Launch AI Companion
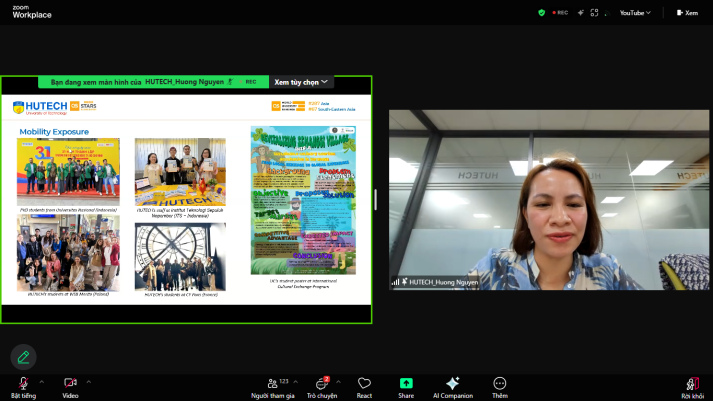 click(453, 388)
